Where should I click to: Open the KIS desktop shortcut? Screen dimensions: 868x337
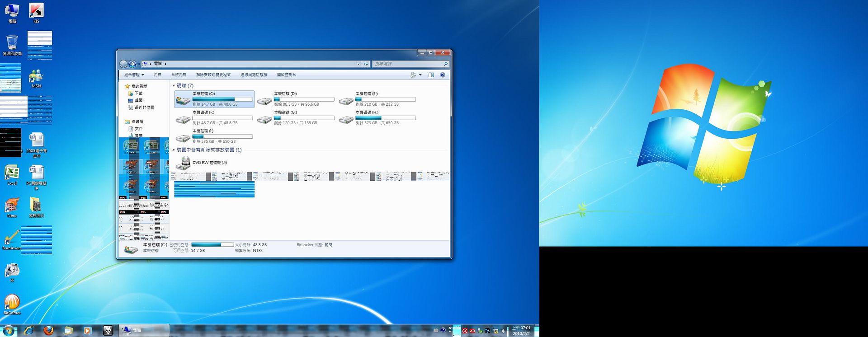[x=36, y=14]
